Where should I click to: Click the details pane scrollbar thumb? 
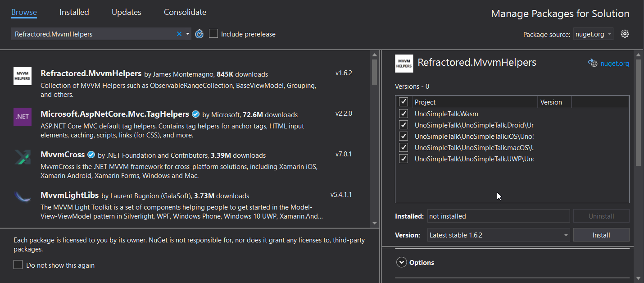638,113
